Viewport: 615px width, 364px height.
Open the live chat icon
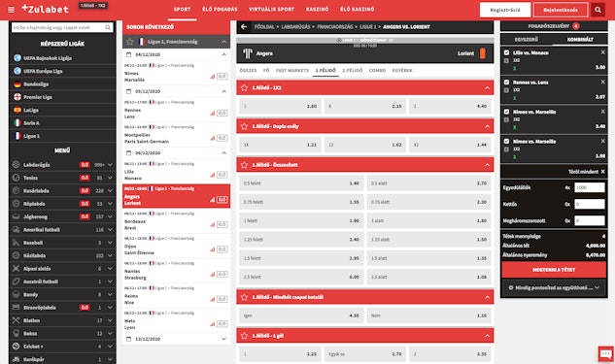pyautogui.click(x=606, y=354)
